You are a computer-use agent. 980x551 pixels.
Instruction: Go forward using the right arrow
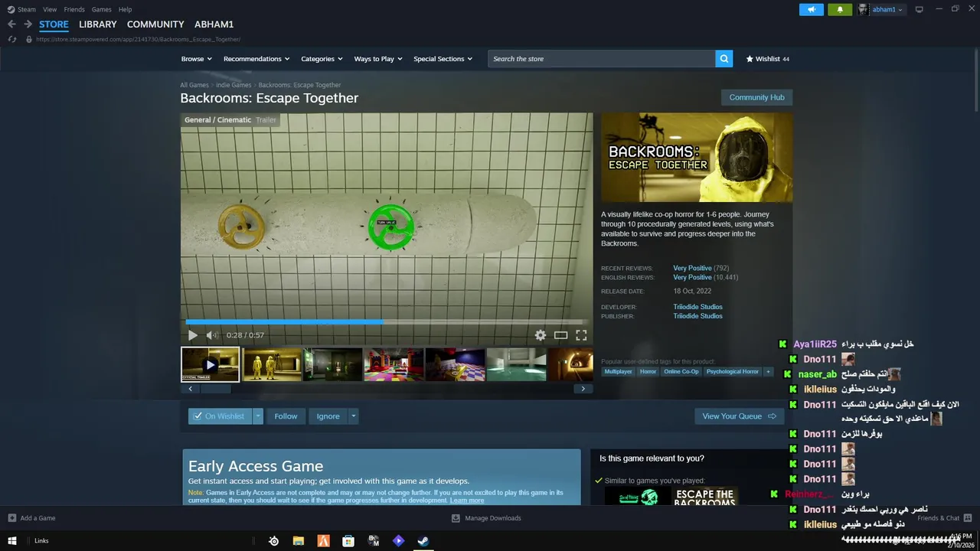point(28,24)
